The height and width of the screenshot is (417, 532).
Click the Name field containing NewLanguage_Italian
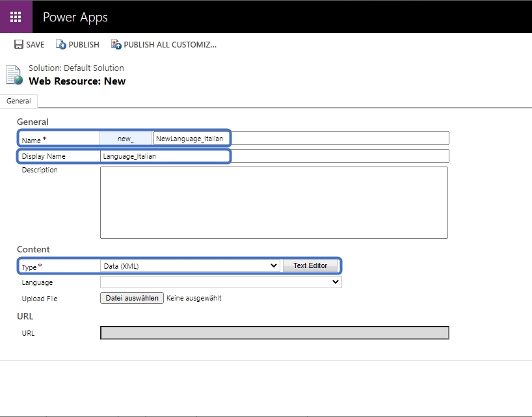301,139
